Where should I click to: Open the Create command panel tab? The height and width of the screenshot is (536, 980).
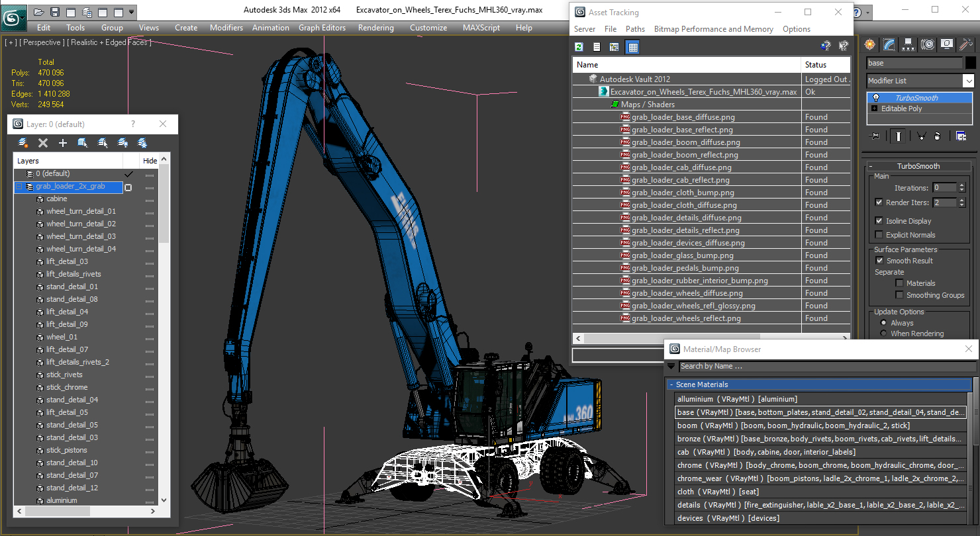click(x=870, y=44)
